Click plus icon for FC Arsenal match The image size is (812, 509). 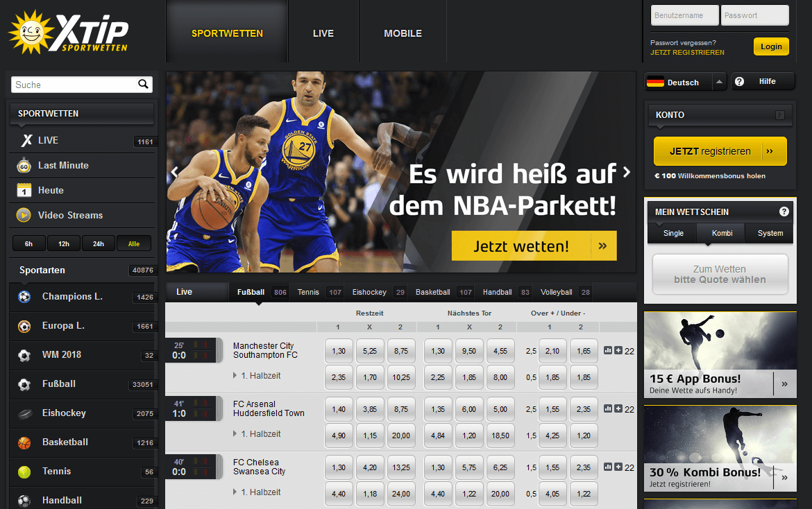618,408
